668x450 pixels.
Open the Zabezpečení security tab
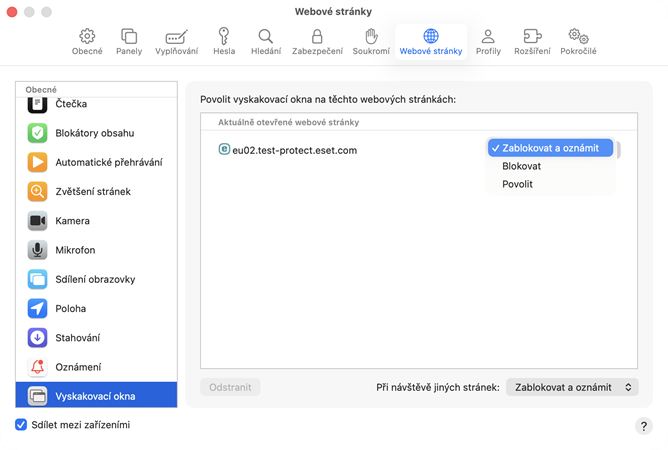(317, 41)
